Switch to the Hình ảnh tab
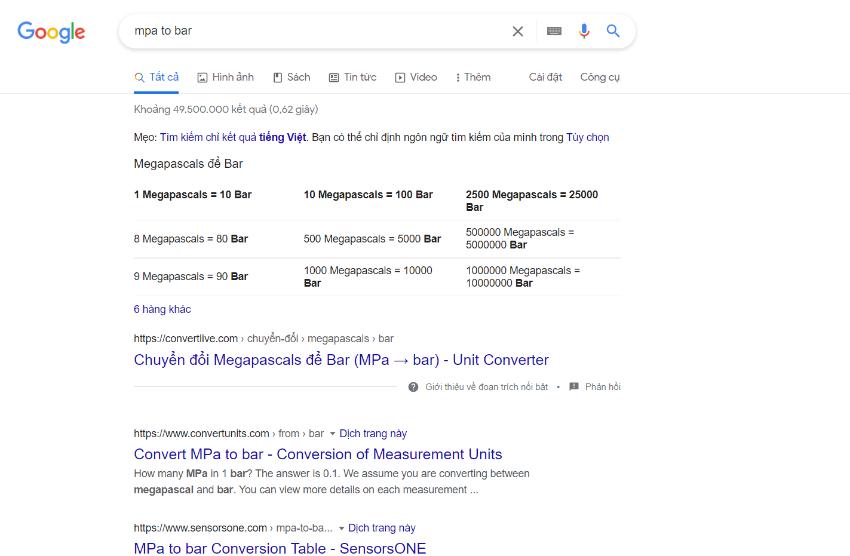Image resolution: width=850 pixels, height=556 pixels. (x=226, y=77)
